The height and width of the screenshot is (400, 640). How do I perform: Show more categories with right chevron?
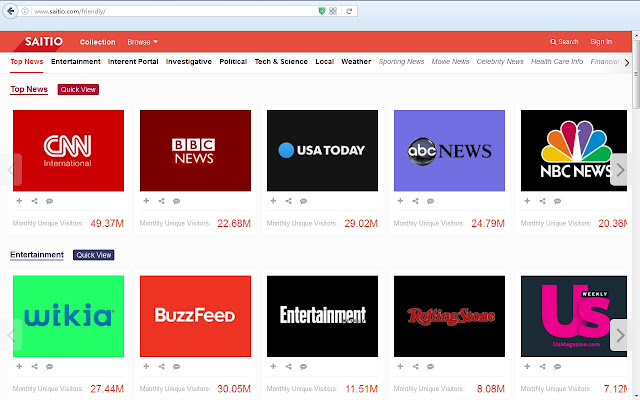[627, 62]
